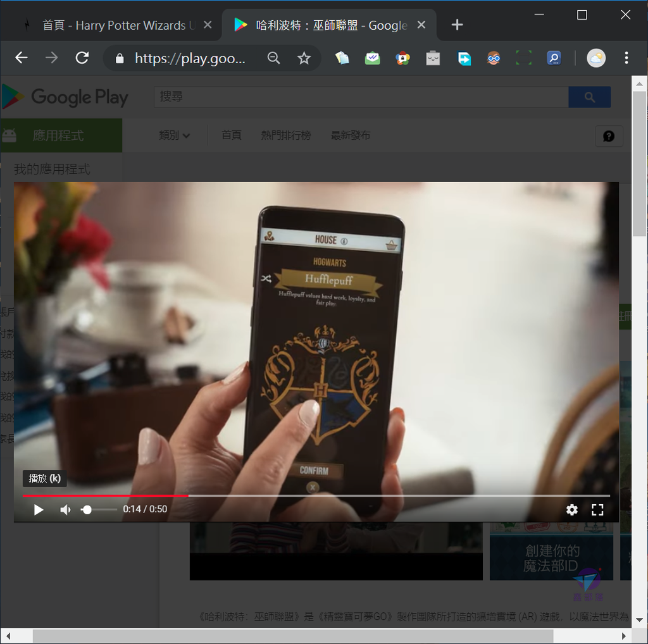Open the paper notes extension icon
This screenshot has height=644, width=648.
point(342,58)
